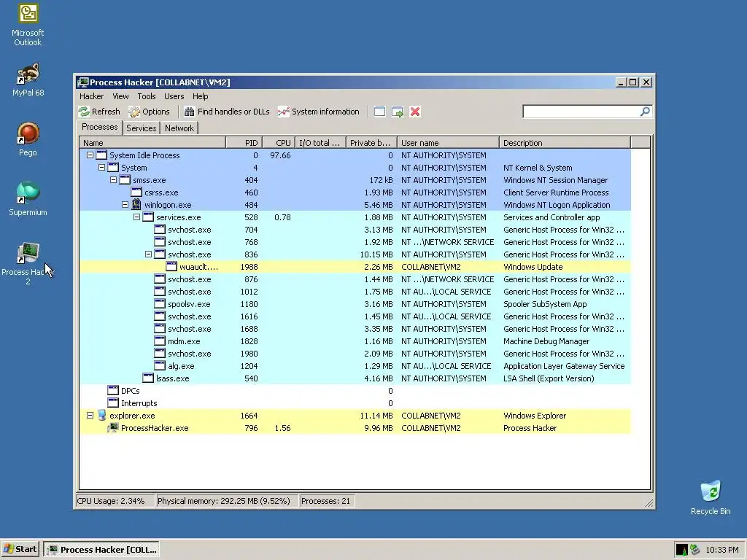The width and height of the screenshot is (747, 560).
Task: Open Microsoft Outlook desktop shortcut
Action: pyautogui.click(x=28, y=25)
